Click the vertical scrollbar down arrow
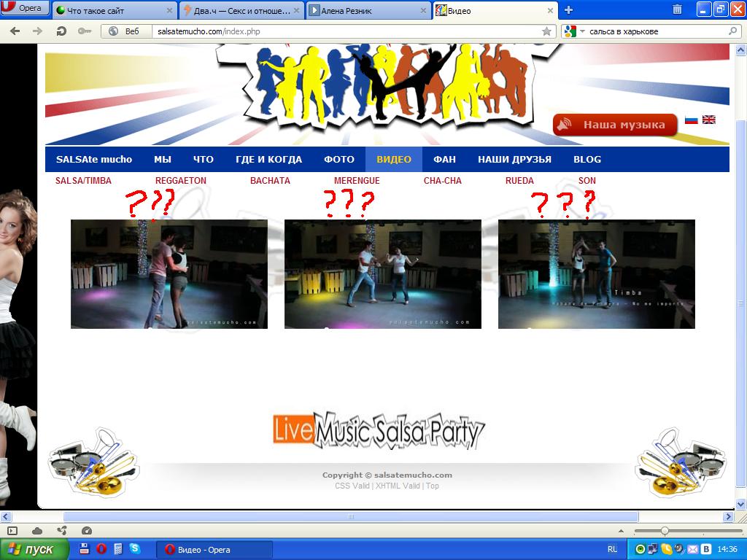Screen dimensions: 747x560 [741, 504]
